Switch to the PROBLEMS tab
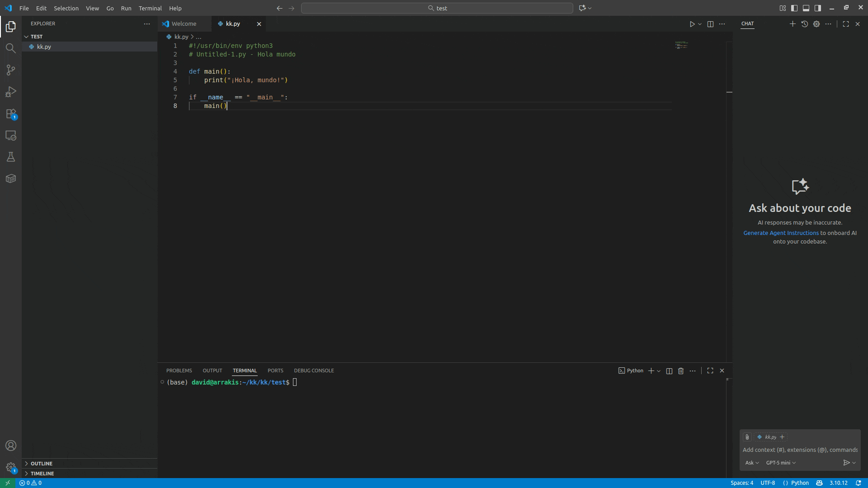868x488 pixels. click(x=179, y=370)
